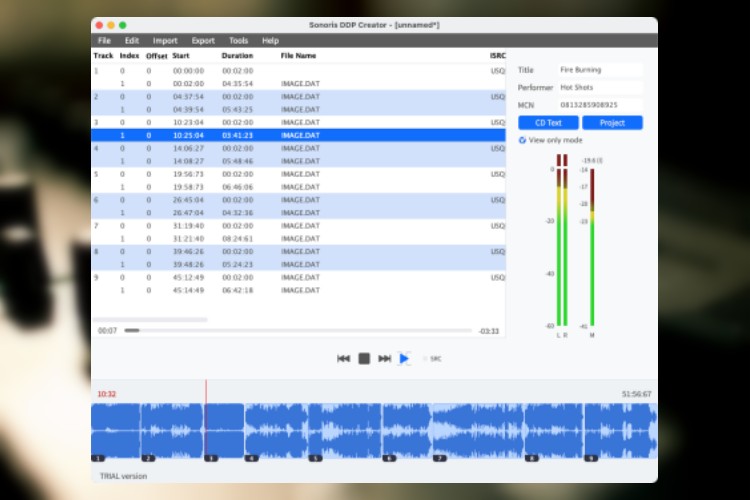Open the Tools menu
This screenshot has width=750, height=500.
click(x=238, y=41)
